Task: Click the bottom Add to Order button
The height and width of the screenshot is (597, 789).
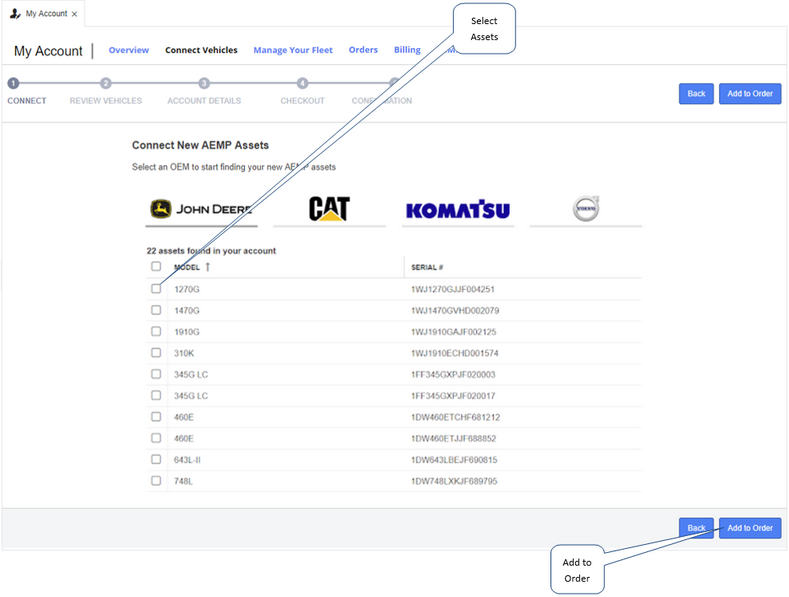Action: point(750,528)
